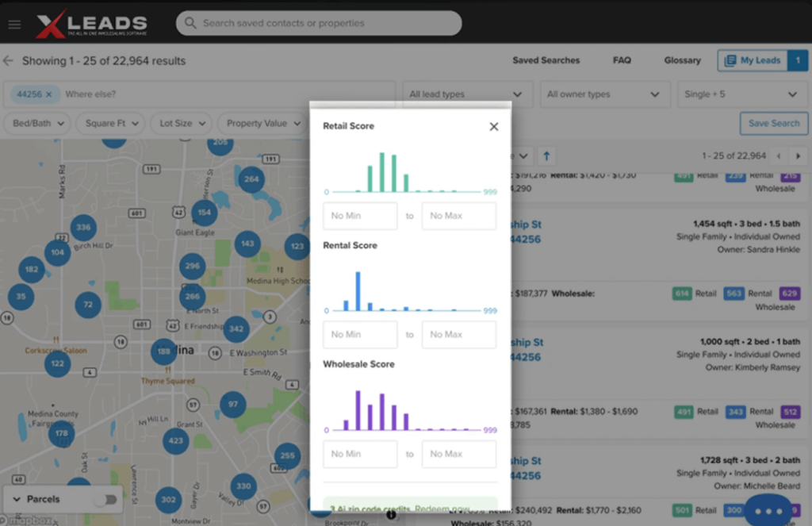Image resolution: width=812 pixels, height=526 pixels.
Task: Click the Retail Score histogram slider
Action: click(410, 192)
